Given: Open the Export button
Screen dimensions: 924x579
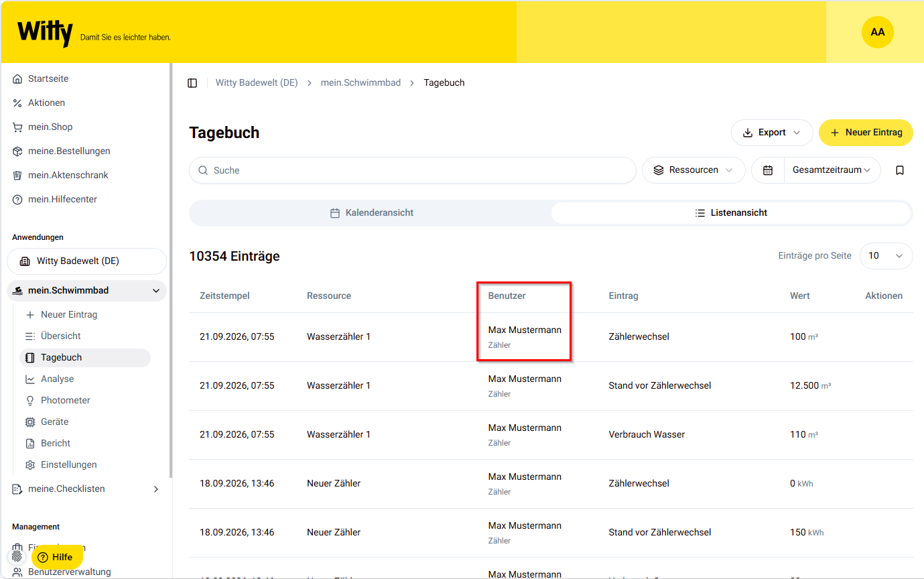Looking at the screenshot, I should pos(772,133).
